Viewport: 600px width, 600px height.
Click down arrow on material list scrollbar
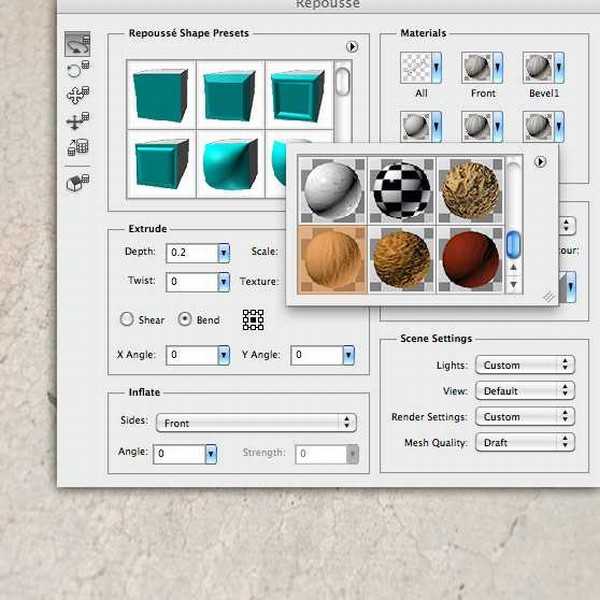(x=514, y=285)
